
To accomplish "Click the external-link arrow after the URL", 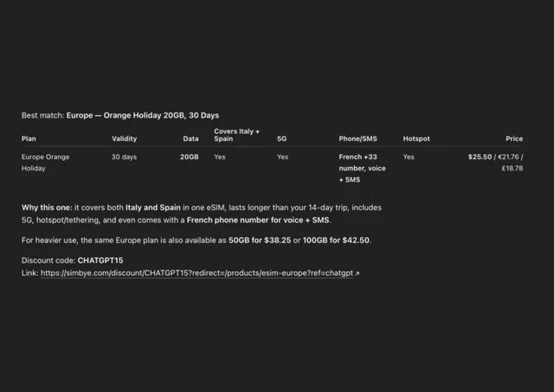I will pyautogui.click(x=358, y=273).
